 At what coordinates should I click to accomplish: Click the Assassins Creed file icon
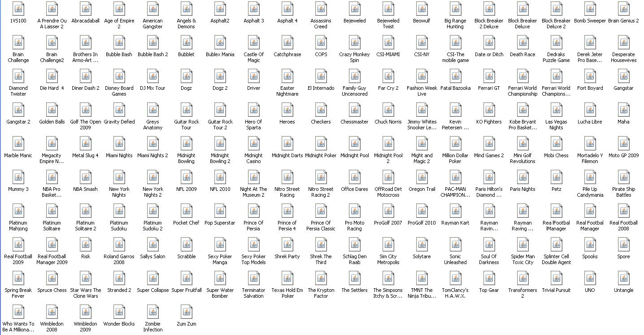[321, 9]
